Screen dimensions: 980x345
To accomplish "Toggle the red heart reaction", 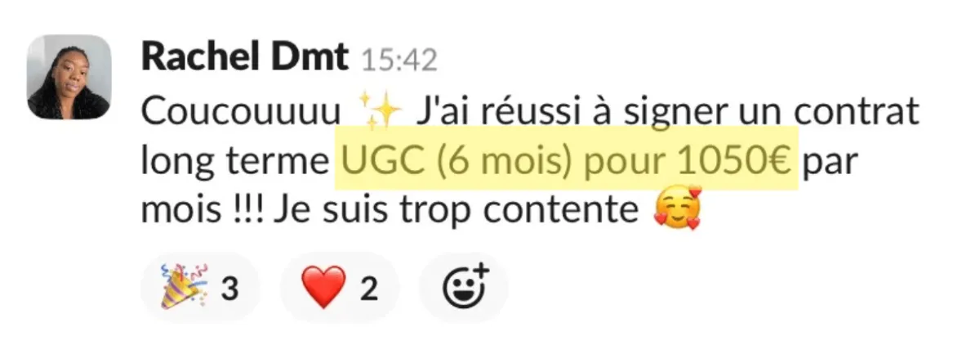I will click(338, 288).
